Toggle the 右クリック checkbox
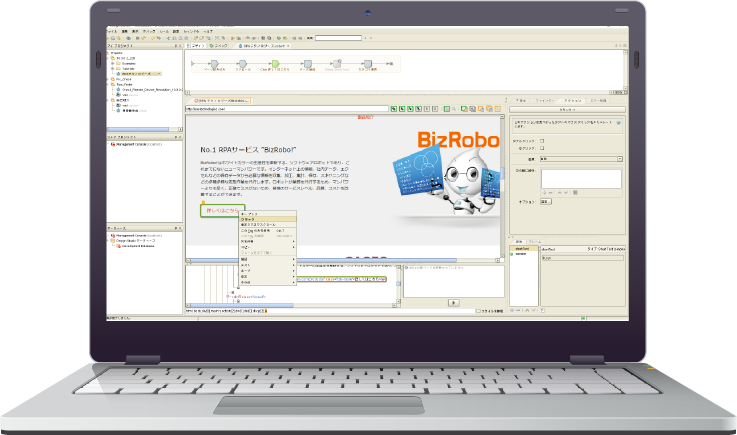737x435 pixels. pos(542,148)
